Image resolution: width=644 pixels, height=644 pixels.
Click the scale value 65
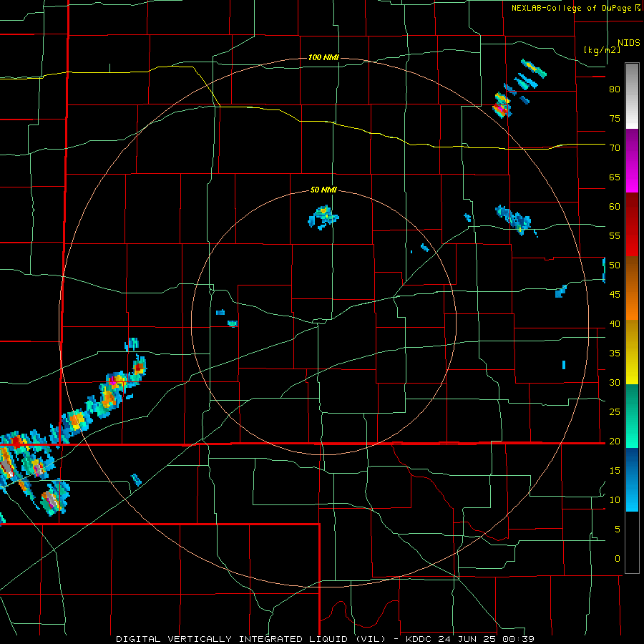615,177
